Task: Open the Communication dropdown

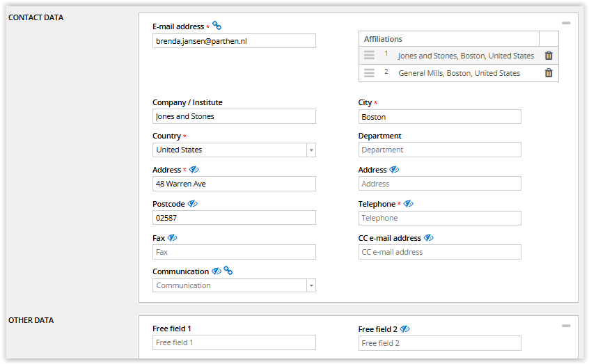Action: (311, 286)
